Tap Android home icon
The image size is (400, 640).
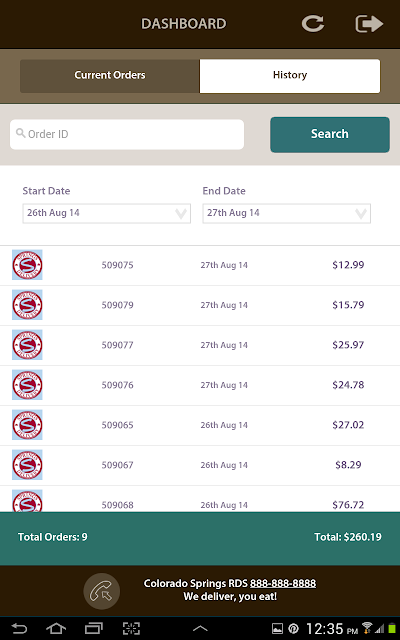[x=56, y=629]
